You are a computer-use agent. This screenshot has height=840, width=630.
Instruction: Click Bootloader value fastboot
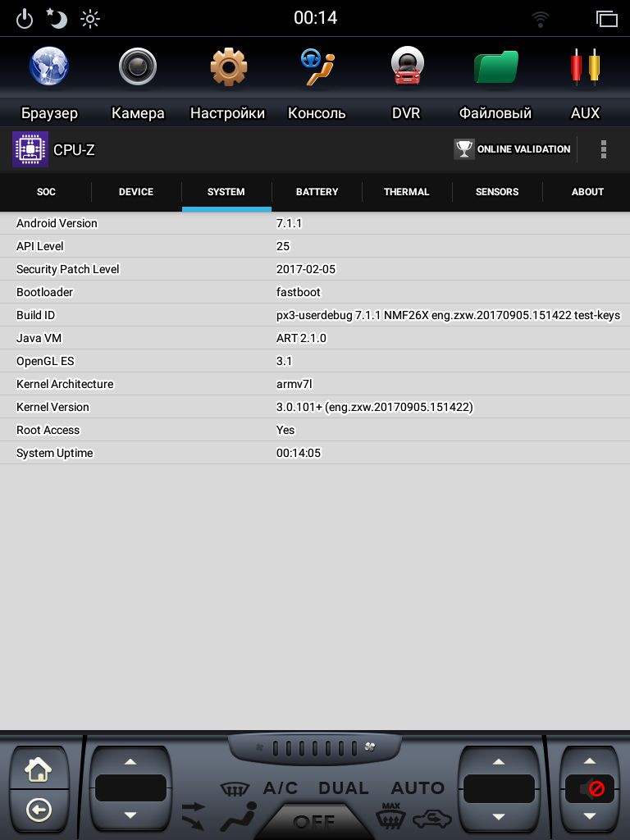click(299, 293)
